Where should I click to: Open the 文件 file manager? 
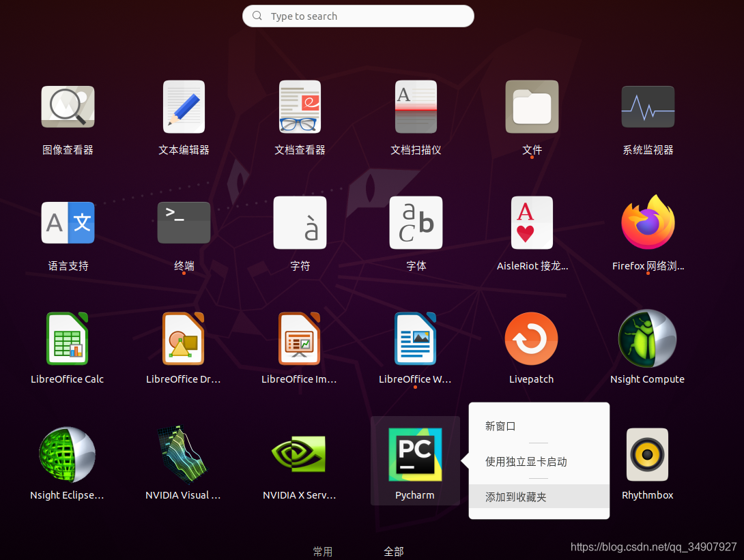[x=532, y=106]
